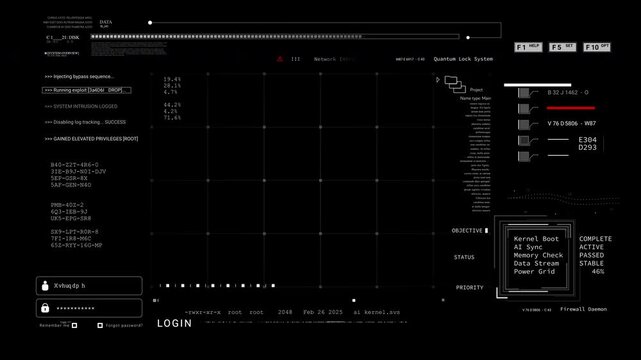Select the 'Memory Check' entry
Viewport: 641px width, 360px height.
(538, 255)
